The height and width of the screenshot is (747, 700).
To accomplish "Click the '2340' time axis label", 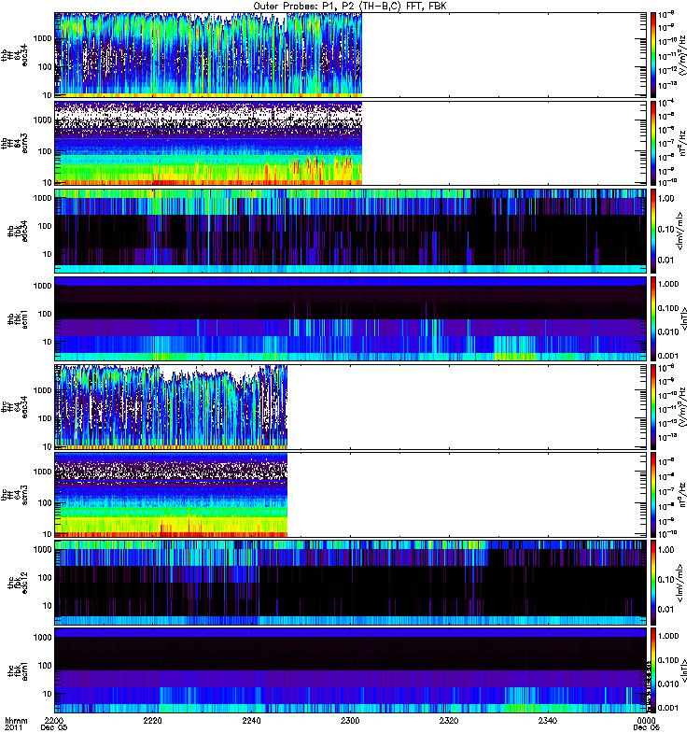I will click(x=548, y=720).
